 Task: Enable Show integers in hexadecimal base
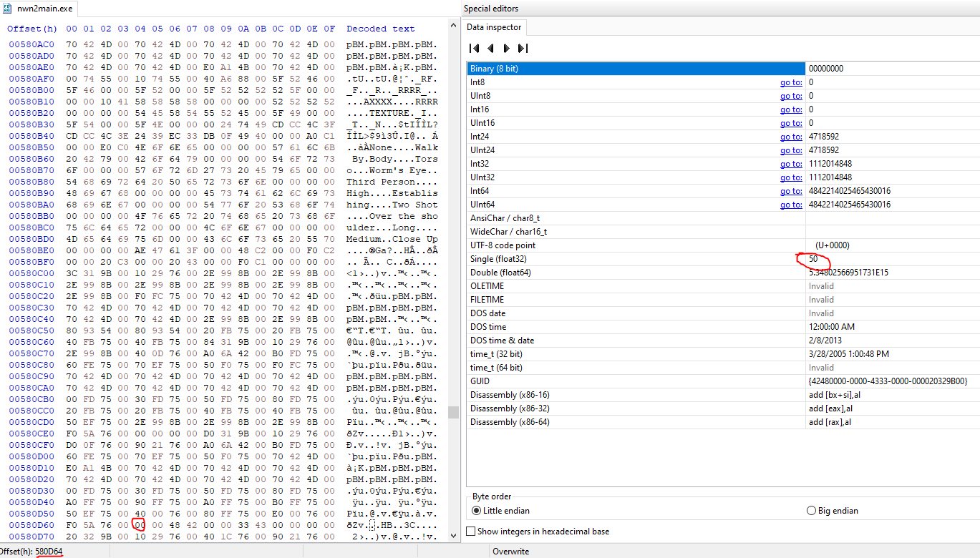click(471, 532)
